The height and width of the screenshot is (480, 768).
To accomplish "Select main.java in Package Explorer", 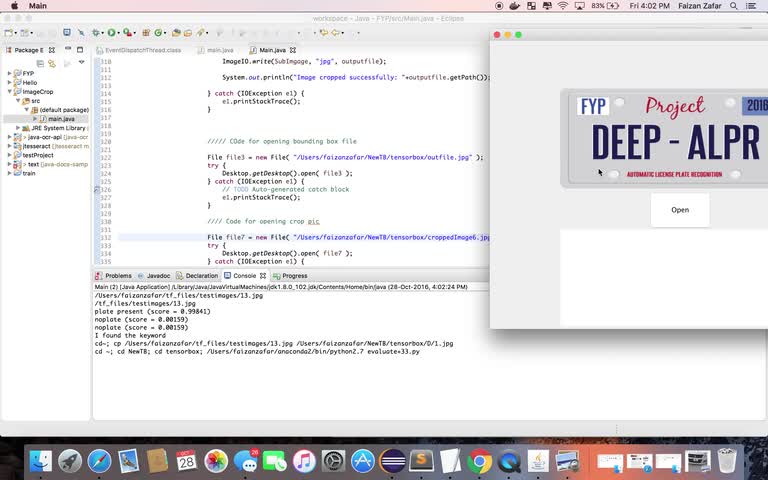I will [x=61, y=119].
